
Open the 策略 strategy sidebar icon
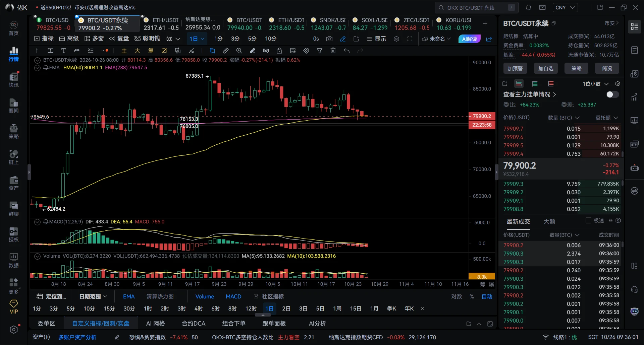point(13,131)
